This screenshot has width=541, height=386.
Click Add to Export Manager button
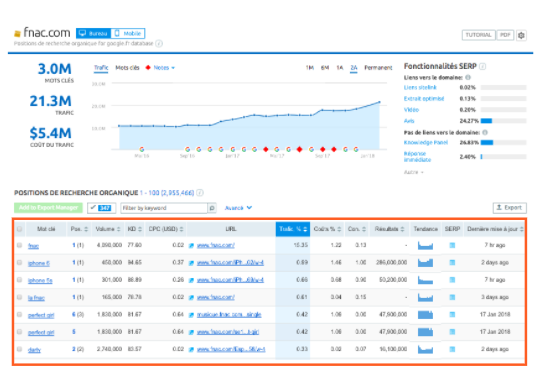48,208
